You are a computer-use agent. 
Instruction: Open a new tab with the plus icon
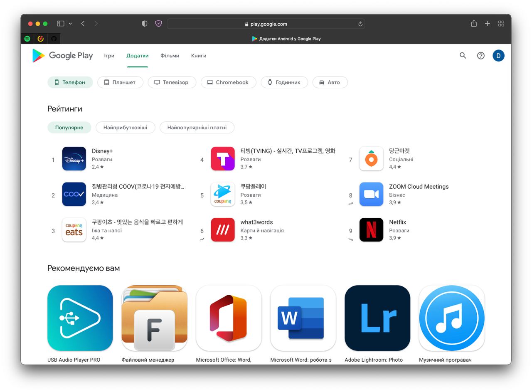(x=488, y=24)
